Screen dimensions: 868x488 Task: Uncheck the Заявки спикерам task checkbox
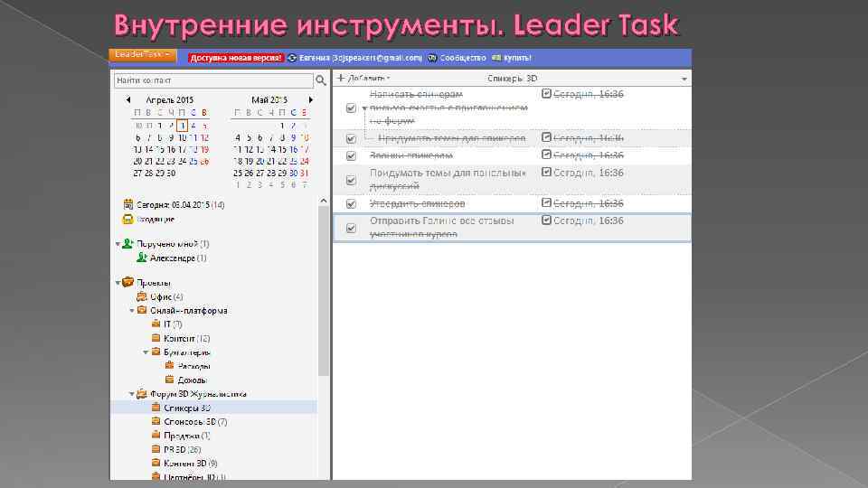tap(351, 156)
